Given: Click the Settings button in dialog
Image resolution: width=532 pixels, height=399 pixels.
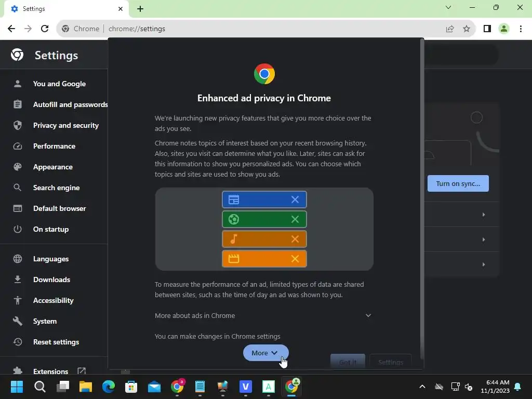Looking at the screenshot, I should (391, 362).
